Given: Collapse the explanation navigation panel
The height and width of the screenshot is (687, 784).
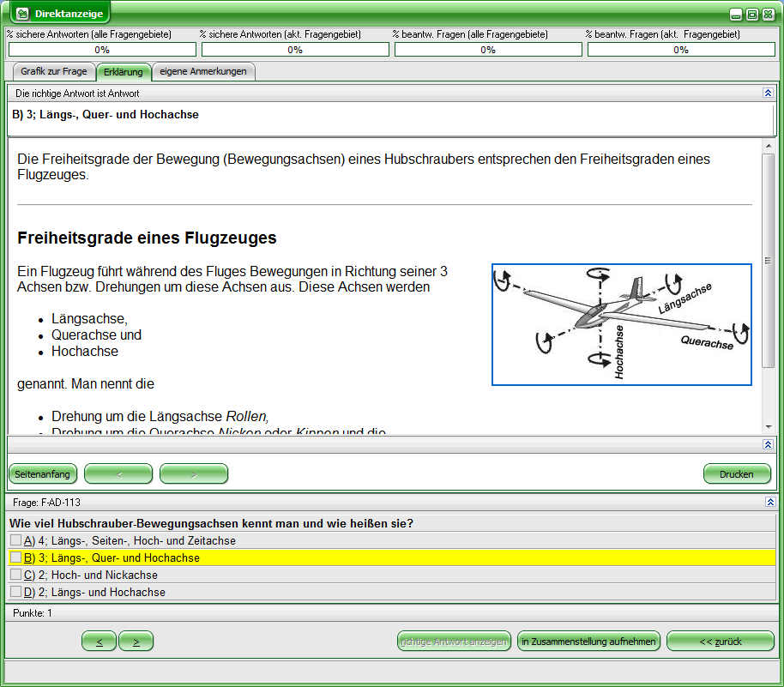Looking at the screenshot, I should coord(768,444).
